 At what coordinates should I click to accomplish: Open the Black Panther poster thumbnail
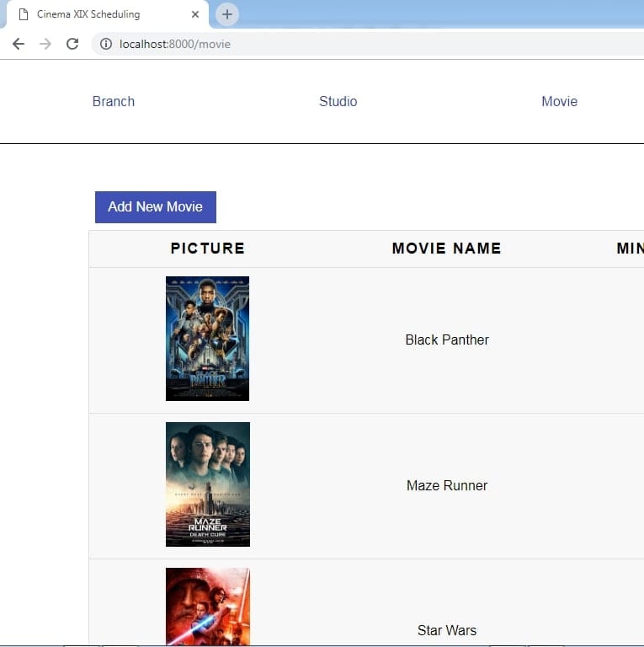[207, 339]
